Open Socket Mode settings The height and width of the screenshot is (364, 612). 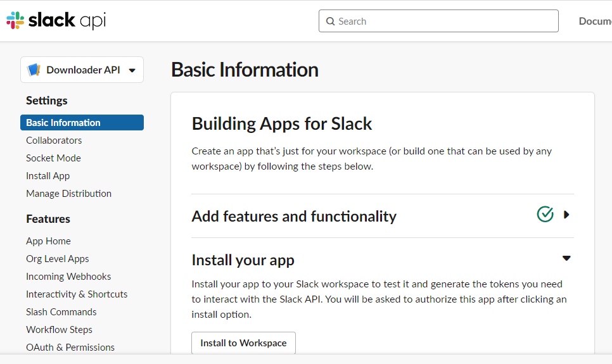53,158
